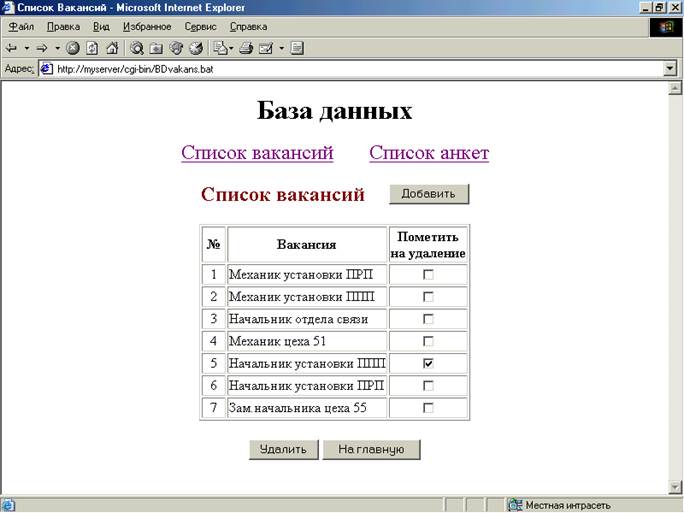The height and width of the screenshot is (513, 684).
Task: Open the Forward button history dropdown arrow
Action: click(58, 48)
